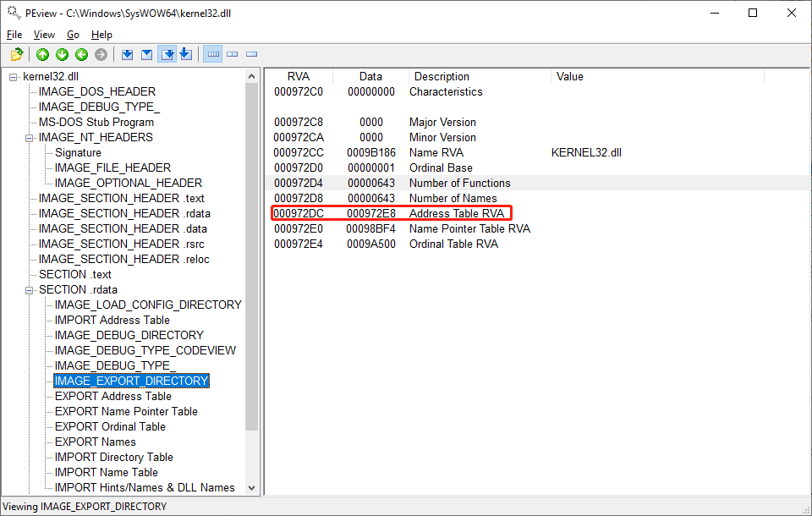Open the Go menu
This screenshot has height=516, width=812.
73,35
